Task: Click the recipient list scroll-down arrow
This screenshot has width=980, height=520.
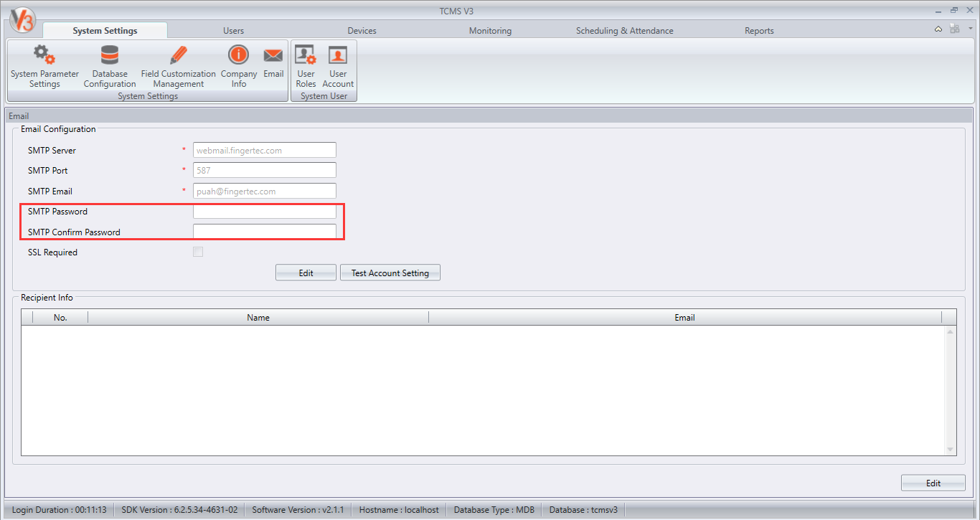Action: click(951, 450)
